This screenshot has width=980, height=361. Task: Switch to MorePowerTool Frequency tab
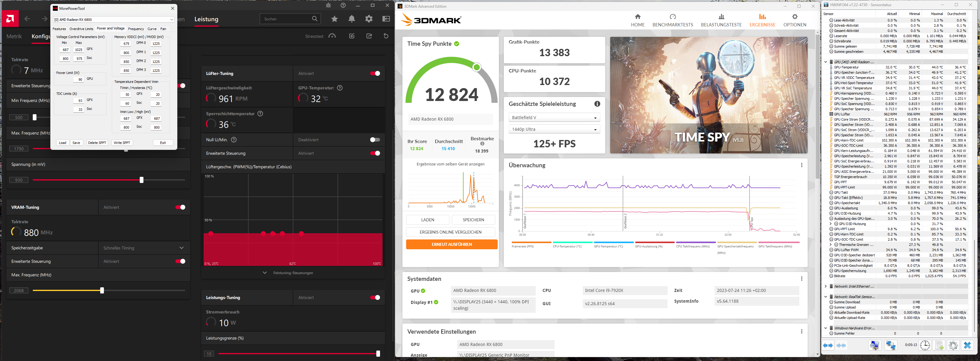[x=136, y=29]
